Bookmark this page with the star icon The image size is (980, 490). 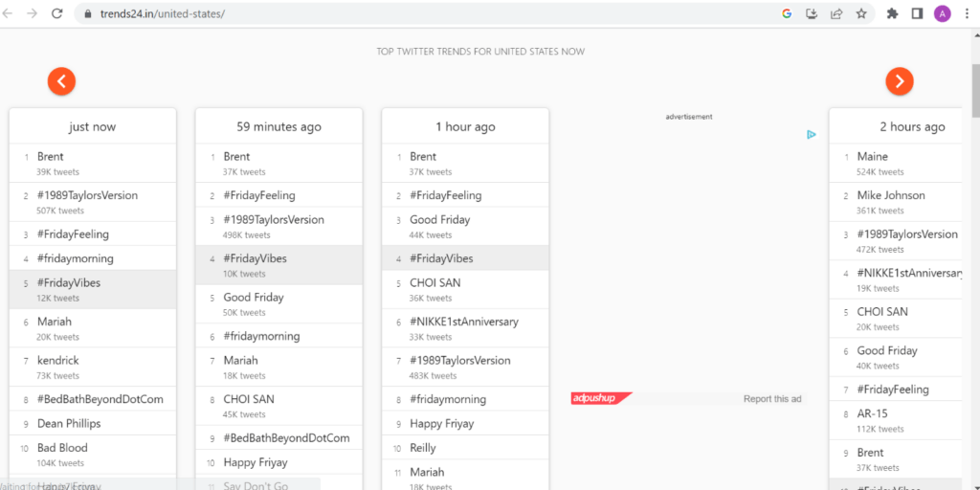click(861, 13)
